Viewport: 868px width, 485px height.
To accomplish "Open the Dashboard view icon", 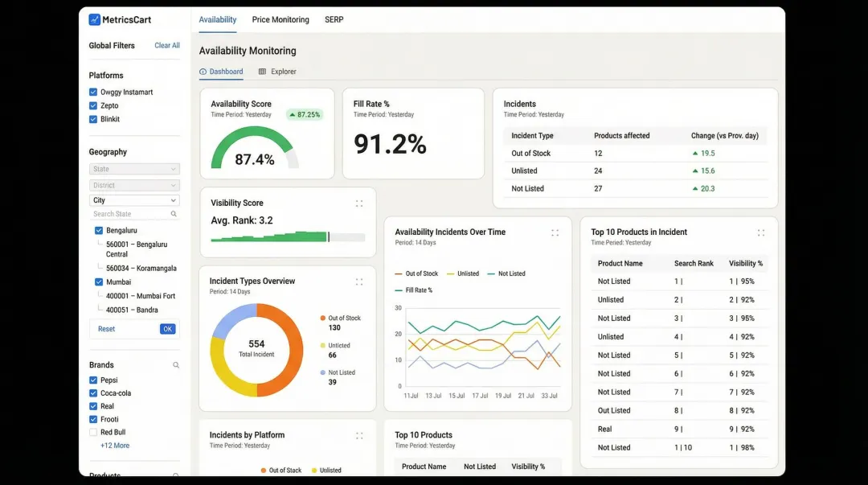I will click(205, 72).
